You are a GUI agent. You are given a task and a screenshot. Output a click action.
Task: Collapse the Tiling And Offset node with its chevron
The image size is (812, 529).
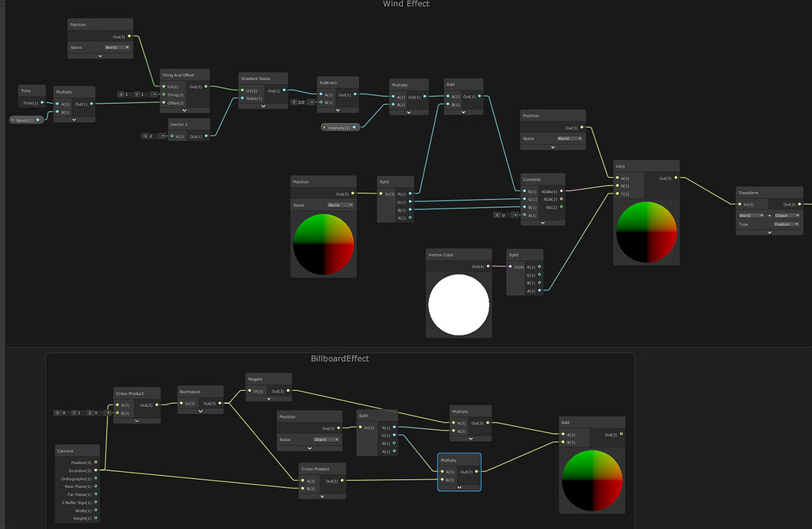185,109
